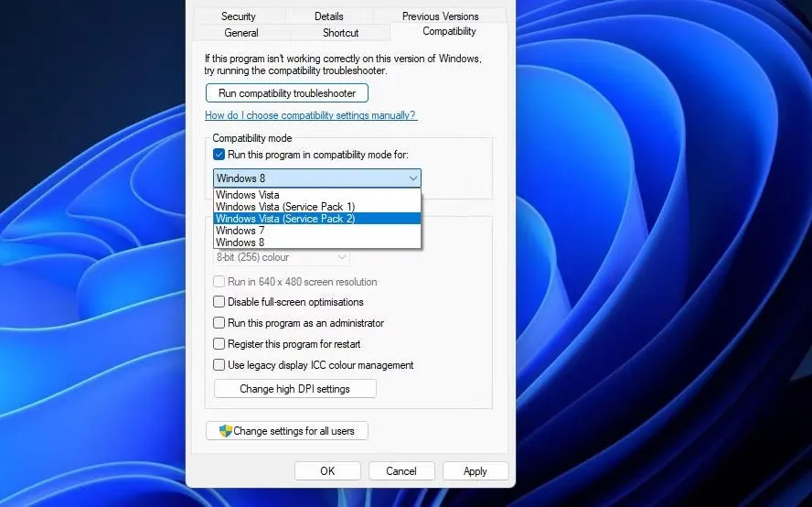Screen dimensions: 812x507
Task: Click the Cancel button
Action: point(401,470)
